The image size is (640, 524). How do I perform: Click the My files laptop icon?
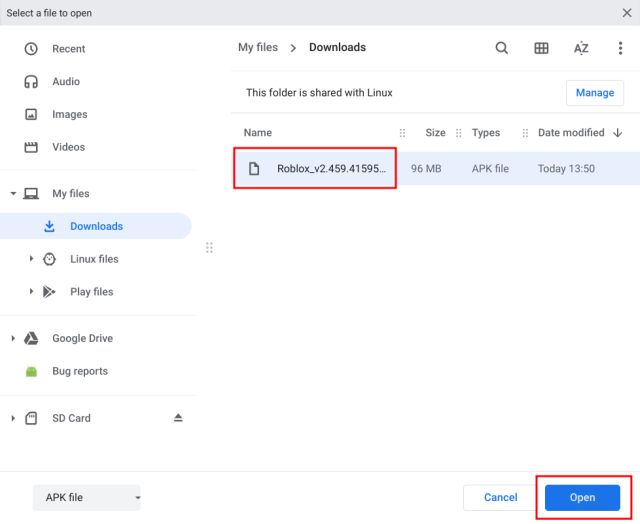point(31,193)
